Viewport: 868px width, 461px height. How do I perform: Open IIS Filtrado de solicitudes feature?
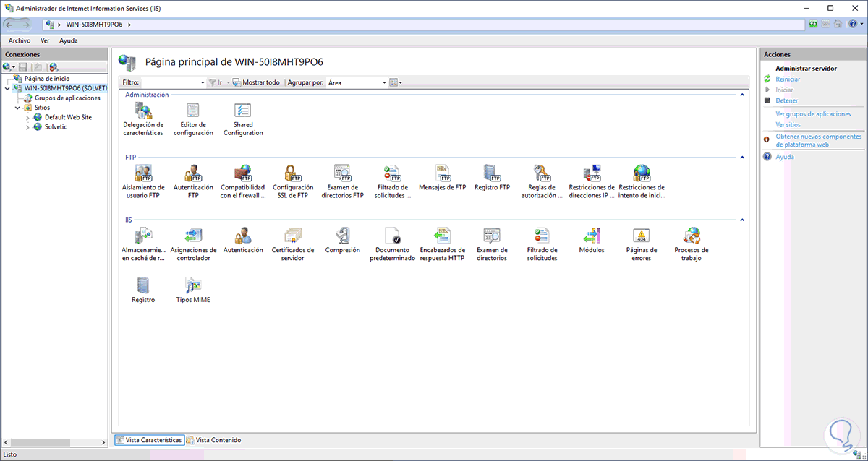(542, 244)
